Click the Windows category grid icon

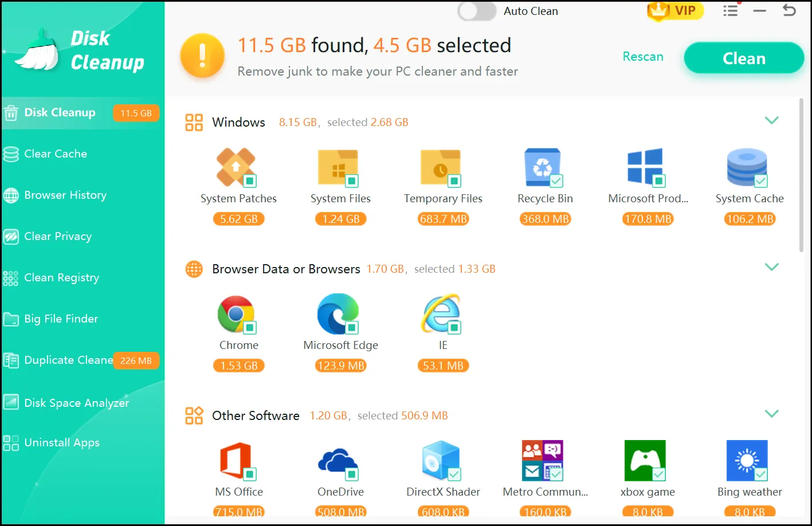tap(194, 123)
